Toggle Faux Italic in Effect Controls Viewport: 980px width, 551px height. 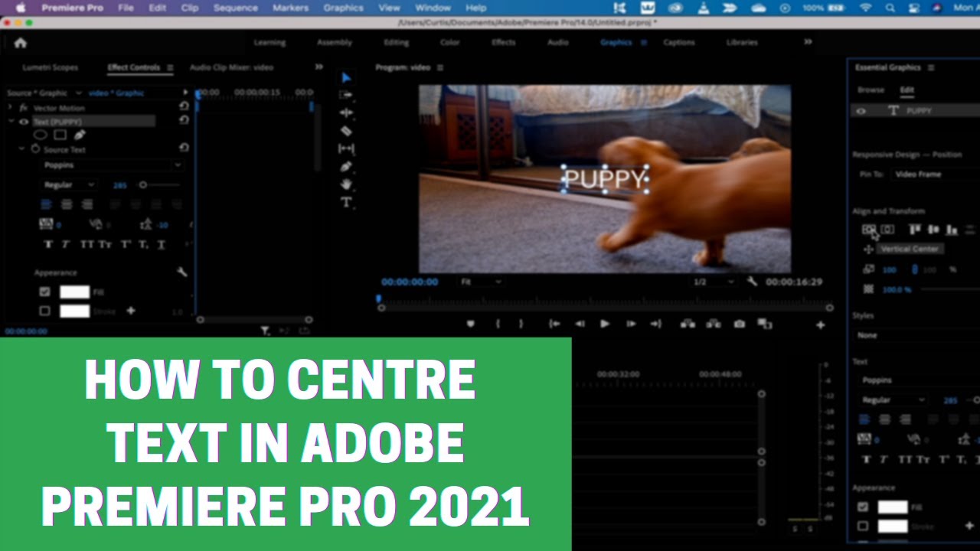pos(66,245)
